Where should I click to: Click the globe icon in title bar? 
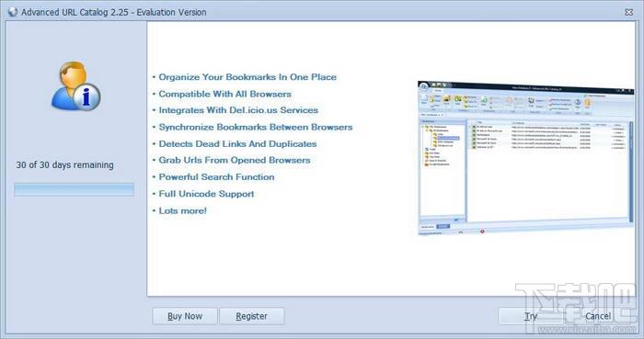coord(13,12)
